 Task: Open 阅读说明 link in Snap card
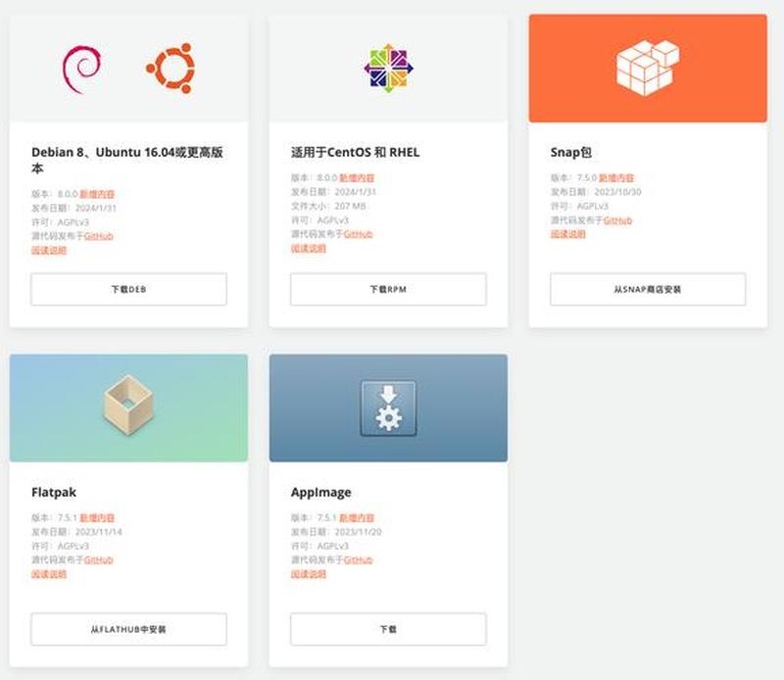coord(568,234)
